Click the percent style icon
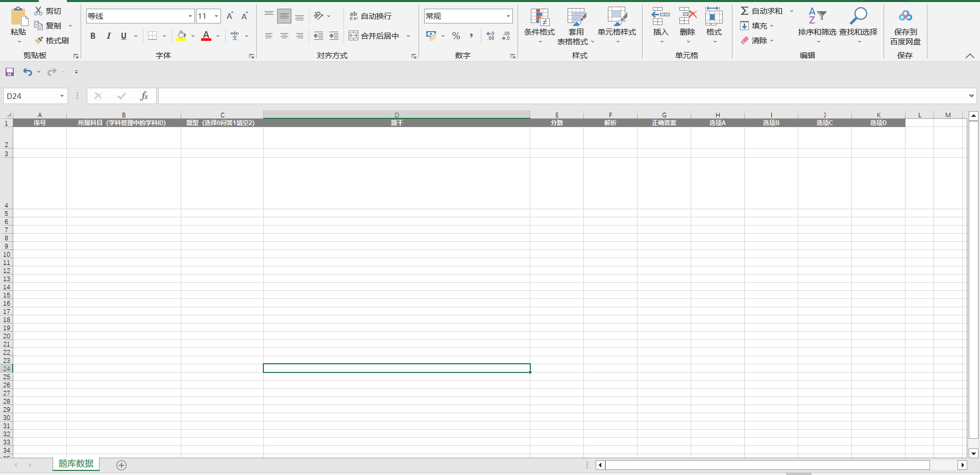Screen dimensions: 980x475 [456, 36]
